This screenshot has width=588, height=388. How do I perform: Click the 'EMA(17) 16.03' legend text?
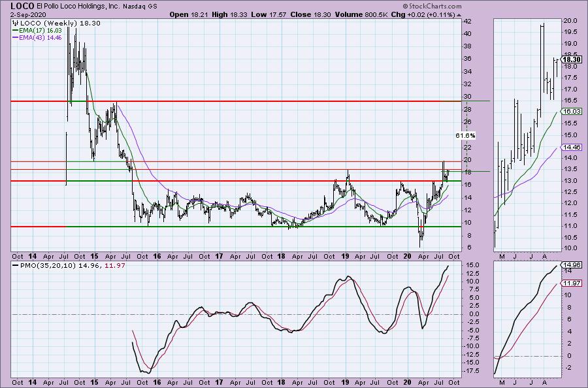(40, 30)
